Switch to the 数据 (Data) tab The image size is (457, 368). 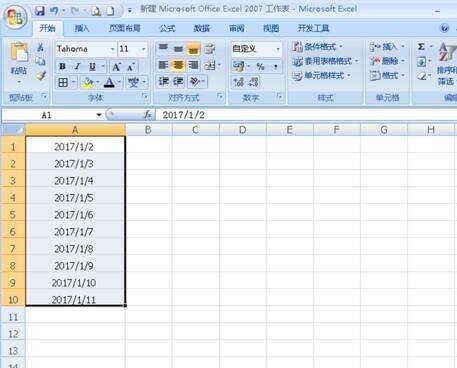[202, 29]
